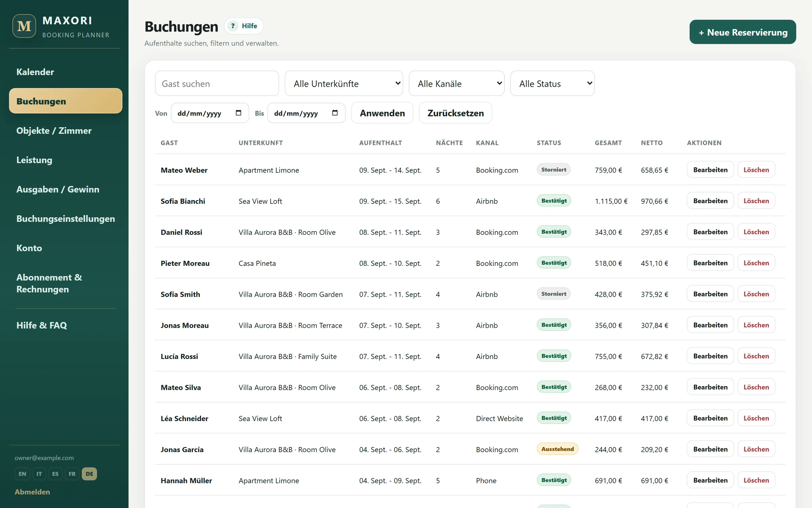Edit Daniel Rossi's booking

click(710, 232)
